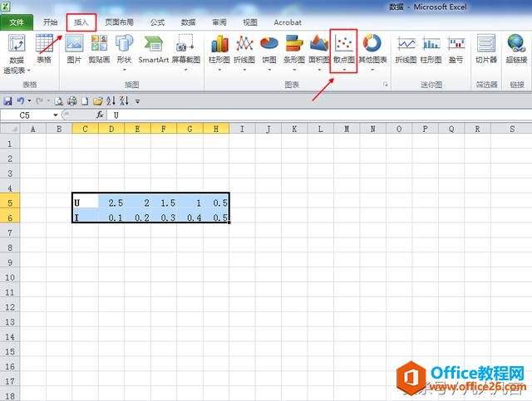The width and height of the screenshot is (532, 401).
Task: Open the Undo history dropdown arrow
Action: pos(29,100)
